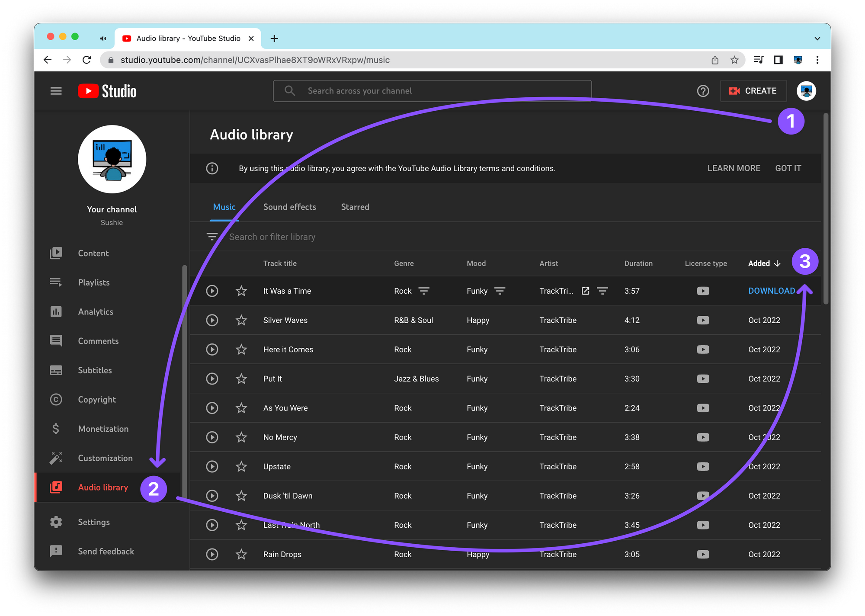The image size is (865, 616).
Task: Click YouTube license icon for Put It
Action: pyautogui.click(x=703, y=379)
